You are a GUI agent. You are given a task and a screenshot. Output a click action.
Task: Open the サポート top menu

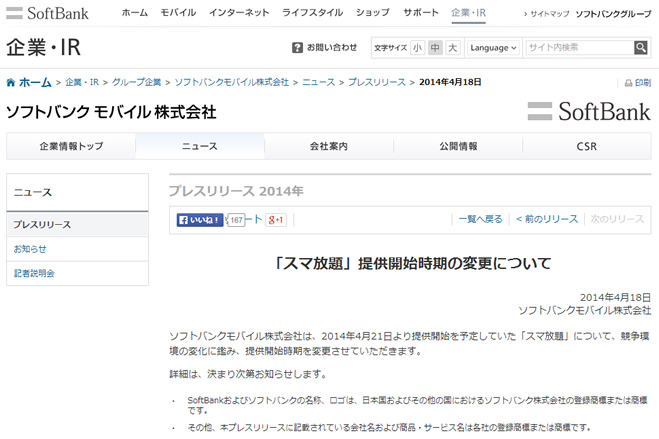tap(421, 13)
